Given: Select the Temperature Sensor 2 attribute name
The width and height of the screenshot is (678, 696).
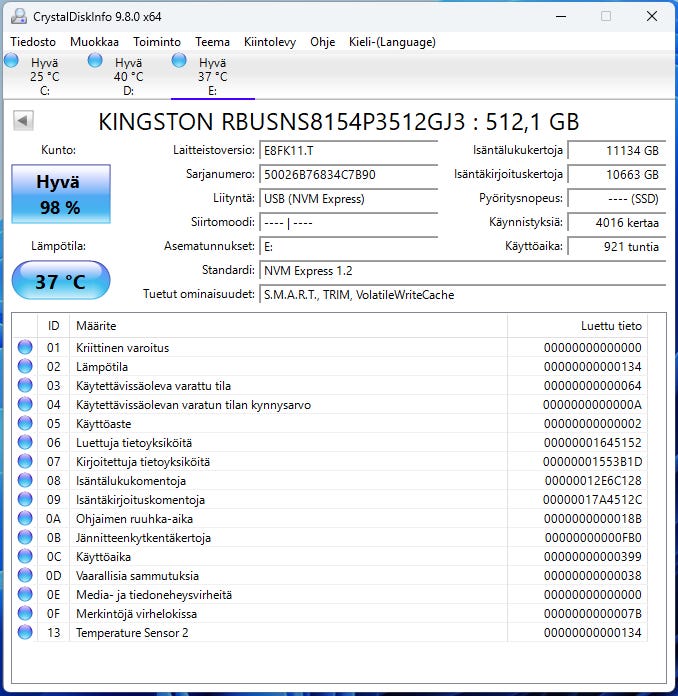Looking at the screenshot, I should click(x=132, y=633).
